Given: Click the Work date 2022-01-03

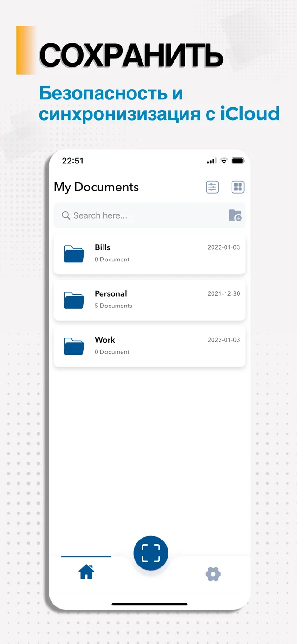Looking at the screenshot, I should click(224, 340).
